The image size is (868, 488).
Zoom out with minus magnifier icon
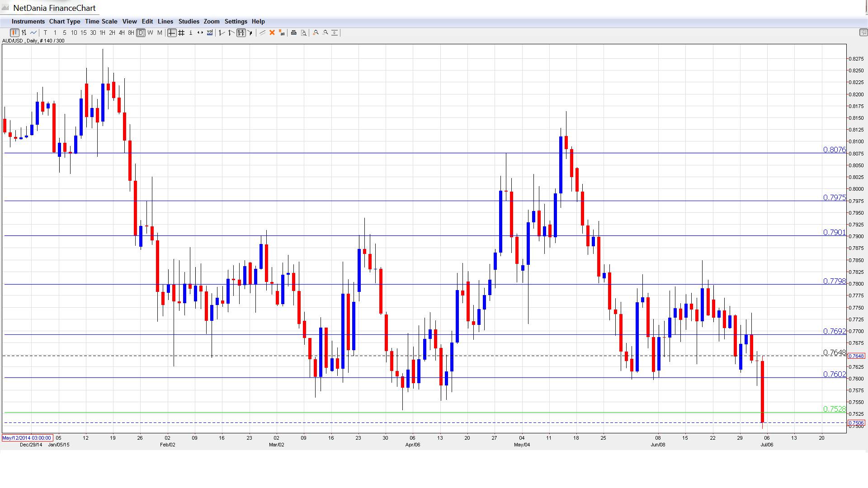[x=325, y=33]
